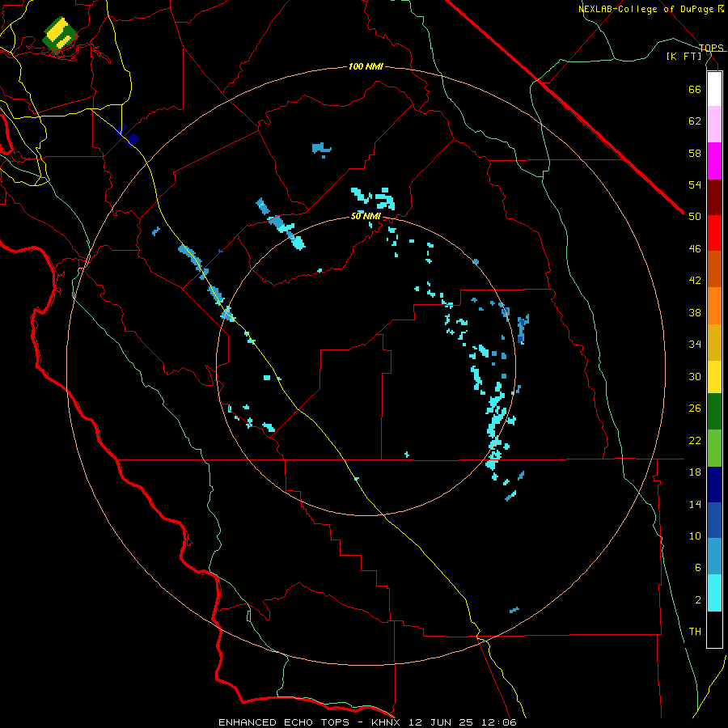Click the navy legend swatch
This screenshot has width=728, height=728.
point(714,485)
